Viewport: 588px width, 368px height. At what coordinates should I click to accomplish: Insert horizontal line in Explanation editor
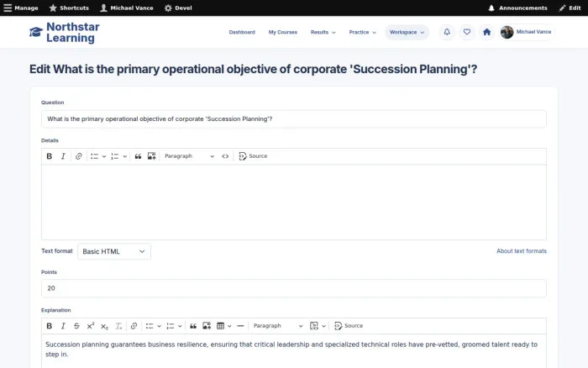[x=240, y=326]
